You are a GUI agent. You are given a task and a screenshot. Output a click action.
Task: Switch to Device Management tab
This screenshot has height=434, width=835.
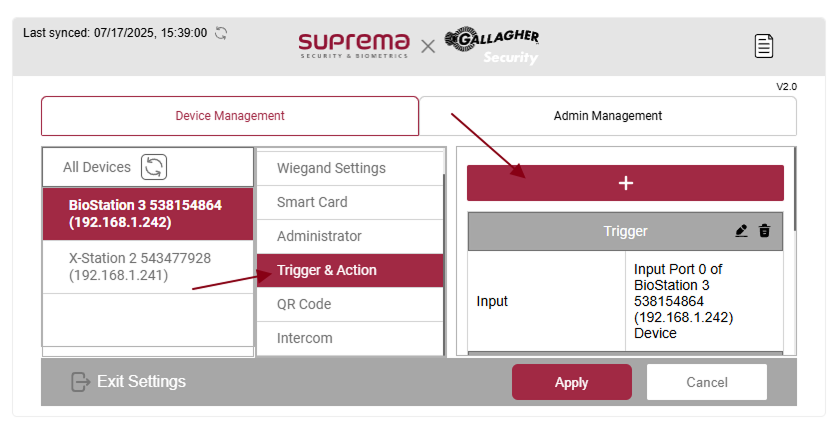[230, 116]
